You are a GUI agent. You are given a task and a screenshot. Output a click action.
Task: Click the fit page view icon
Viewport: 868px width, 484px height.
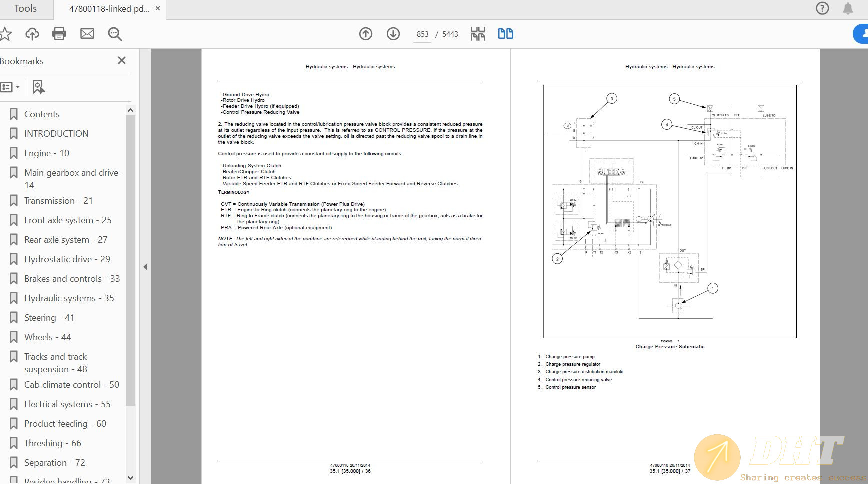pos(478,34)
